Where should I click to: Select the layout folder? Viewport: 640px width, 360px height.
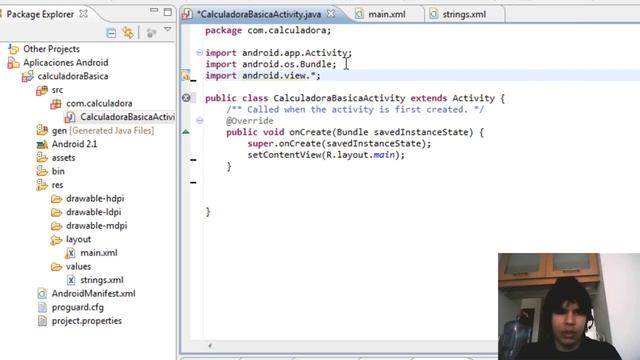pyautogui.click(x=78, y=239)
